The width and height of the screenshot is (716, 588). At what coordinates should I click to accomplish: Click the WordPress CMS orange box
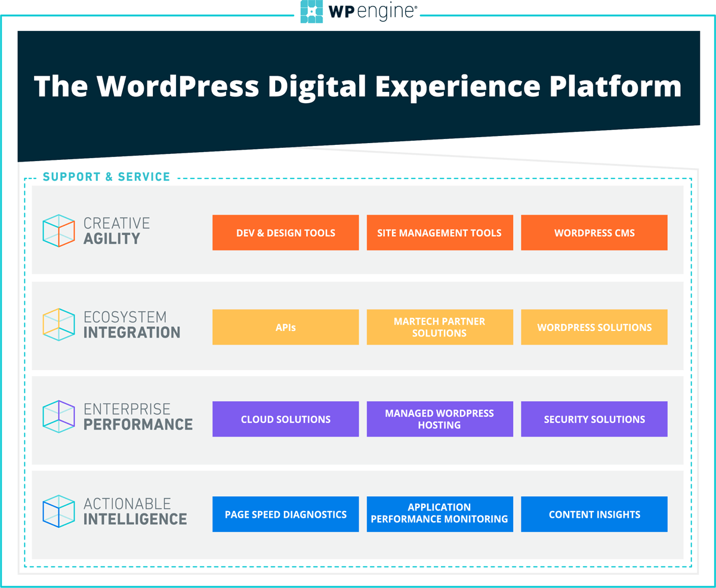pos(594,233)
